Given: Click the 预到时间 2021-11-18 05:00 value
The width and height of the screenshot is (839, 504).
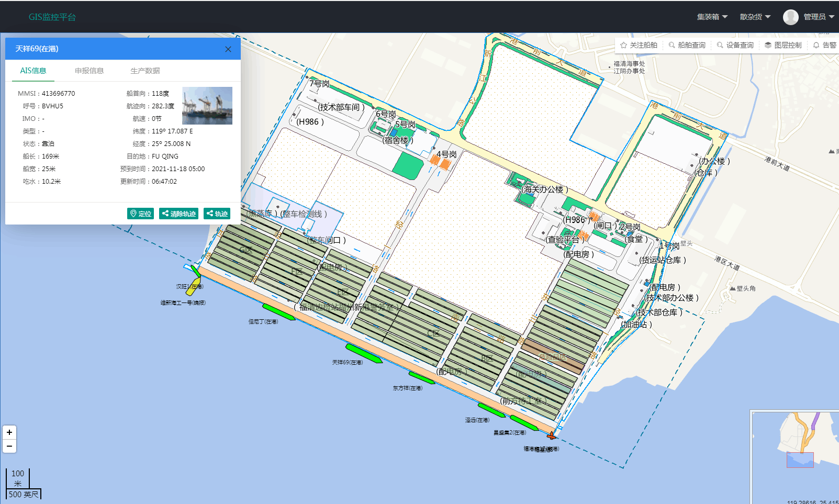Looking at the screenshot, I should tap(178, 169).
